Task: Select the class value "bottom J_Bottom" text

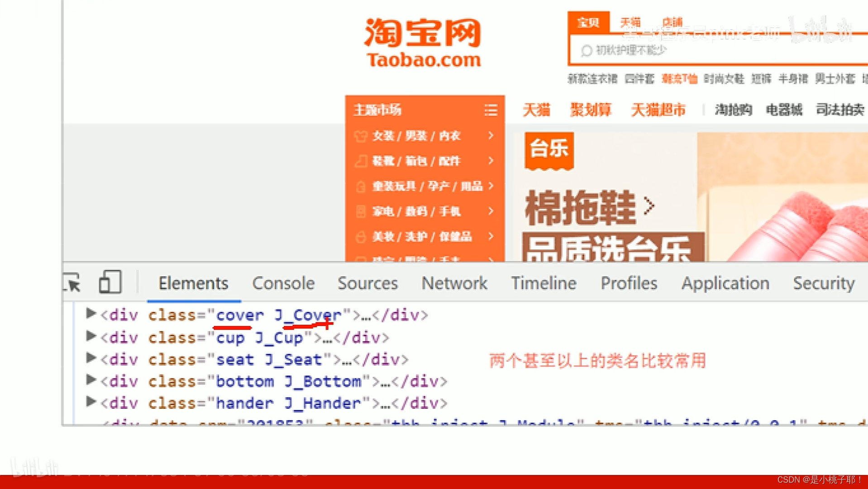Action: coord(289,381)
